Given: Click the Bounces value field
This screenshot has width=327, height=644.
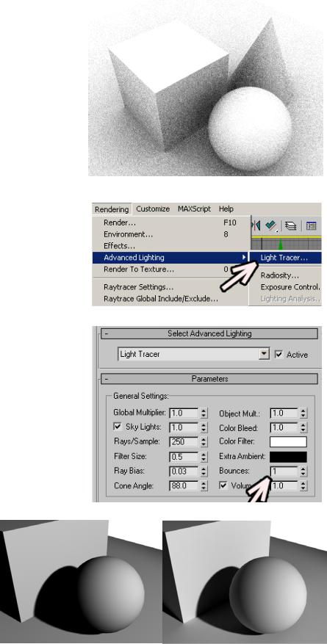Looking at the screenshot, I should pyautogui.click(x=284, y=471).
